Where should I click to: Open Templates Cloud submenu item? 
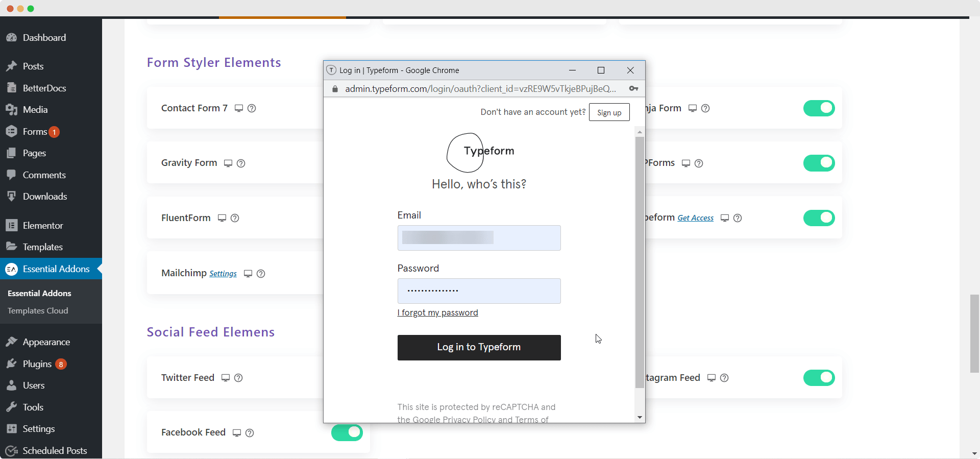[x=38, y=311]
